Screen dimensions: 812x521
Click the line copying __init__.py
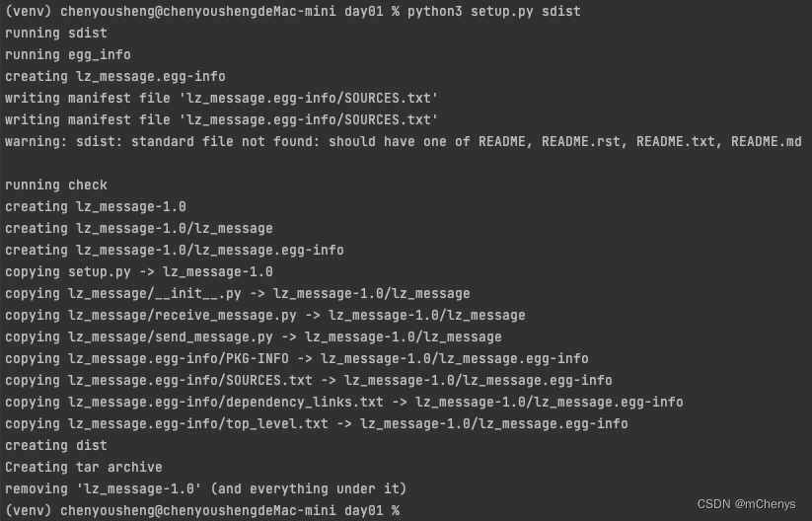(238, 294)
